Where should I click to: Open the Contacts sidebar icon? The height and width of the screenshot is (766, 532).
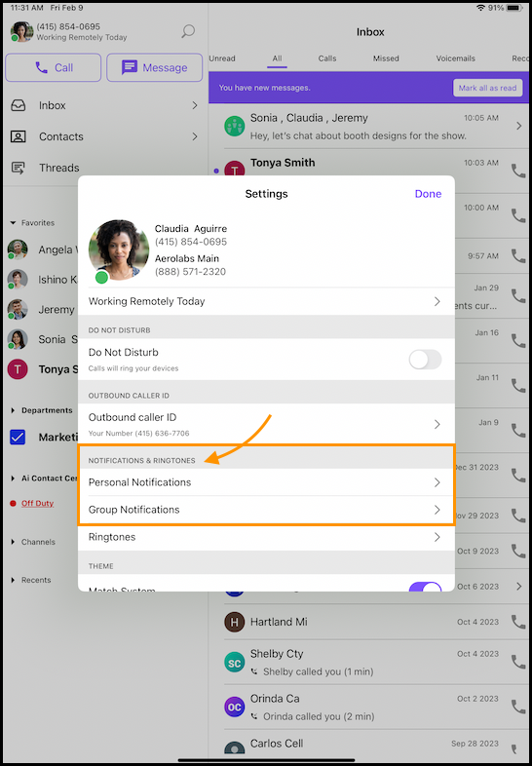tap(19, 136)
